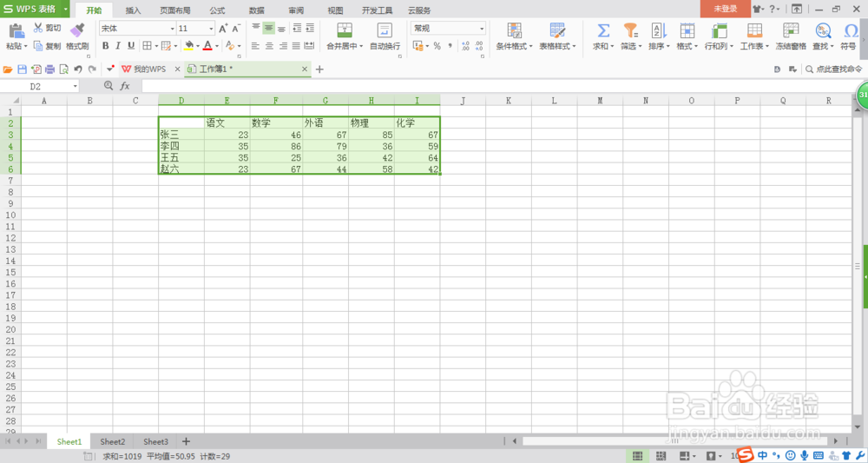The width and height of the screenshot is (868, 463).
Task: Open Worksheet (工作表) menu
Action: pos(754,36)
